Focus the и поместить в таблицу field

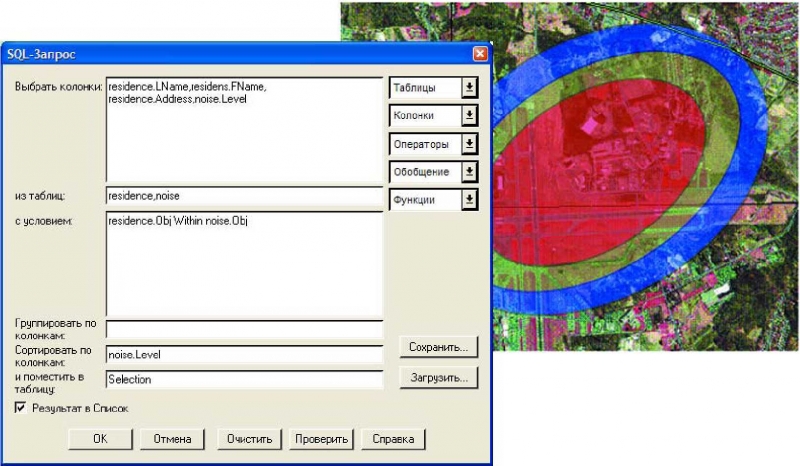click(244, 379)
